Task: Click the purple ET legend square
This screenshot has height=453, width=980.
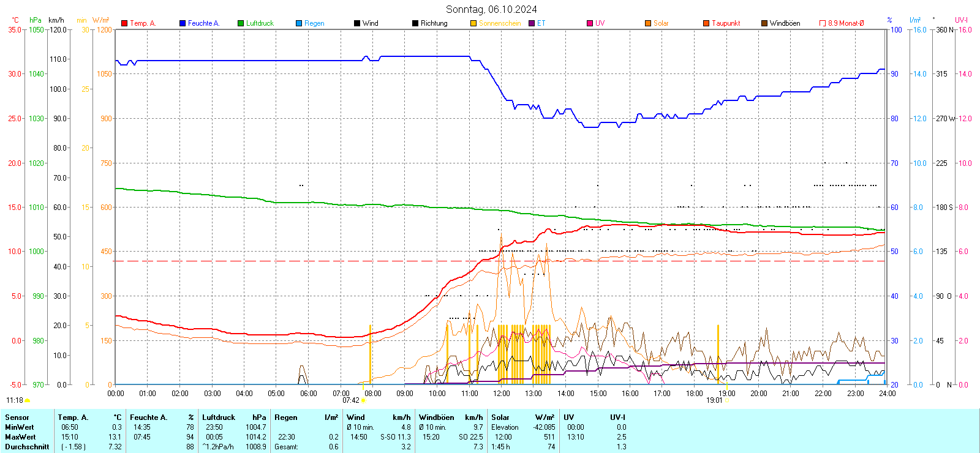Action: [532, 23]
